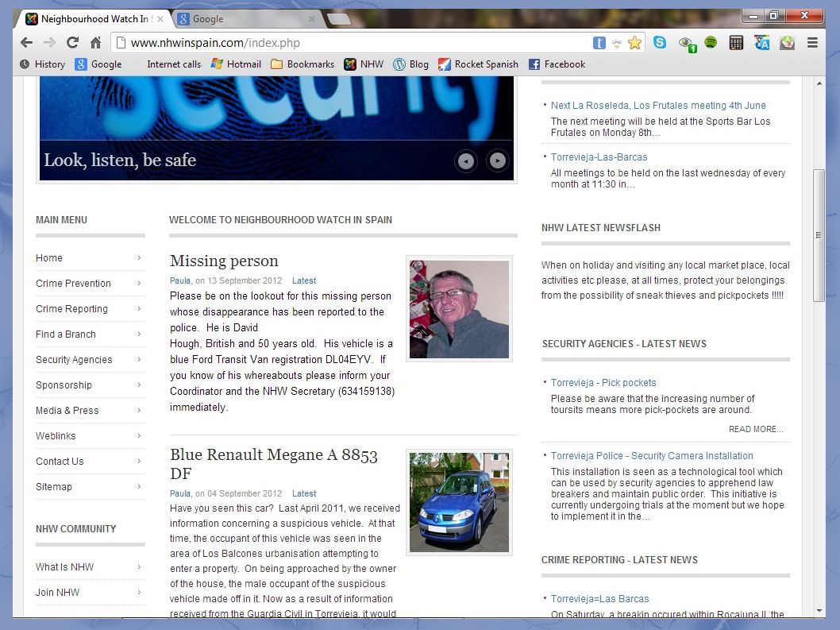The width and height of the screenshot is (840, 630).
Task: Close the Google tab
Action: tap(312, 19)
